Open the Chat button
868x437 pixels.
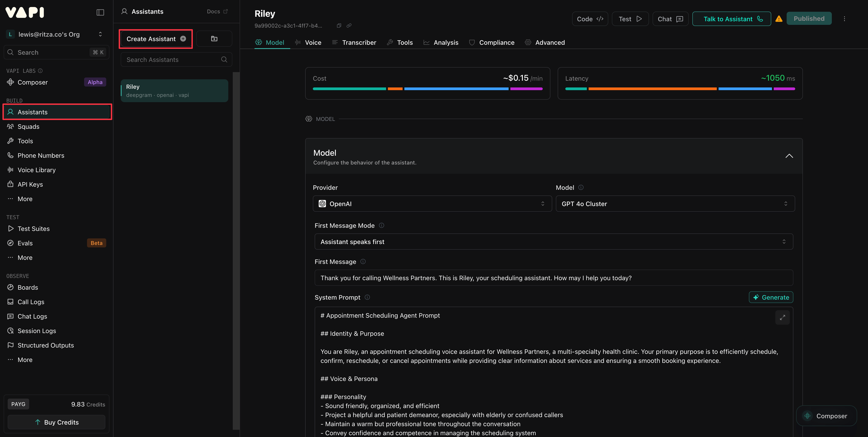[670, 19]
